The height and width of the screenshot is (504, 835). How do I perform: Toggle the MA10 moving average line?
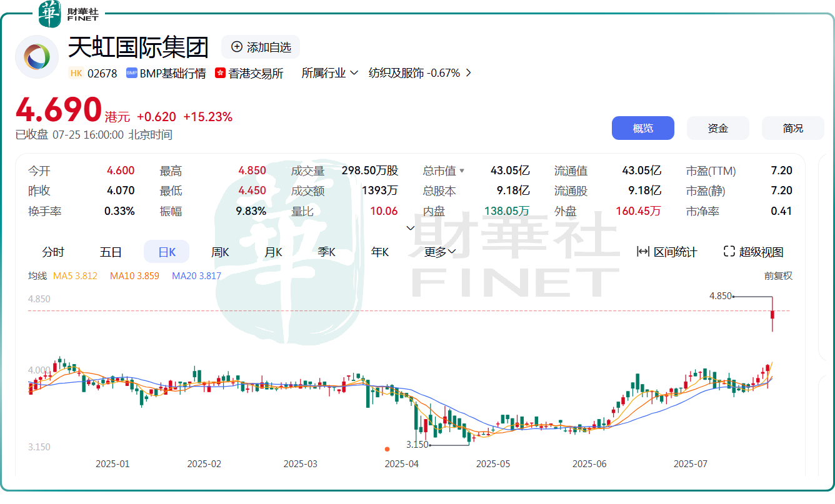134,275
